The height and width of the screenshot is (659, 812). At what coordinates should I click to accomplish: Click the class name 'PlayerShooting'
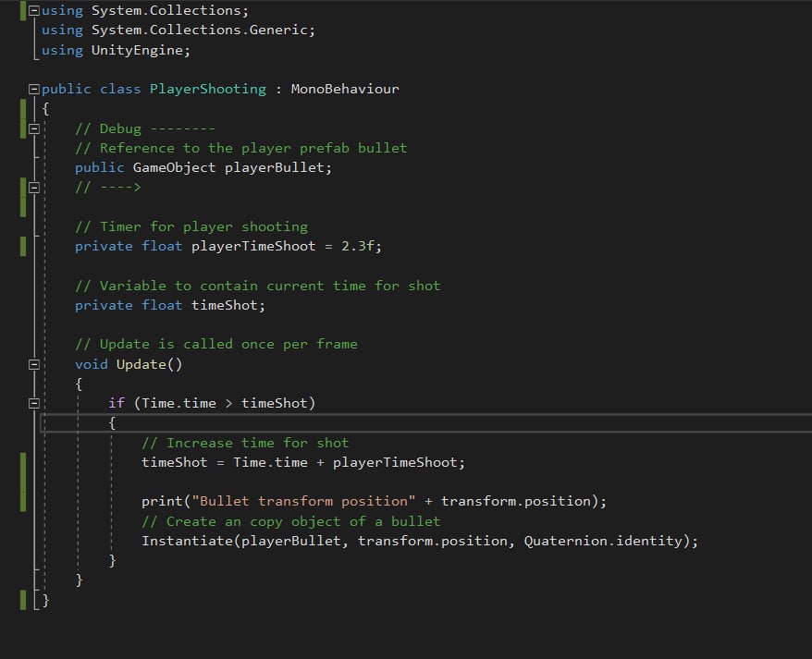[208, 89]
